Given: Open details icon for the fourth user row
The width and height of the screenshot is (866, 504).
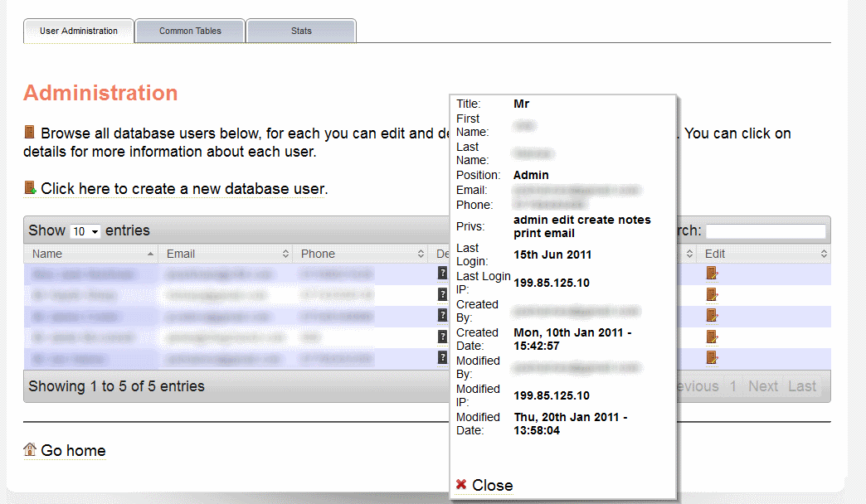Looking at the screenshot, I should click(443, 337).
